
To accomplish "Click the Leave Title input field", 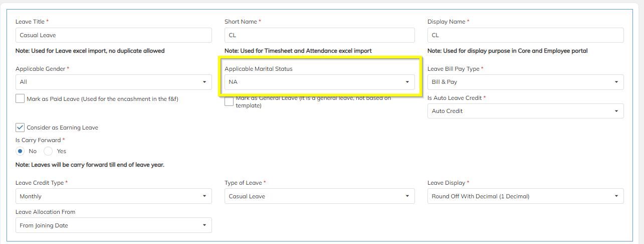I will point(113,35).
